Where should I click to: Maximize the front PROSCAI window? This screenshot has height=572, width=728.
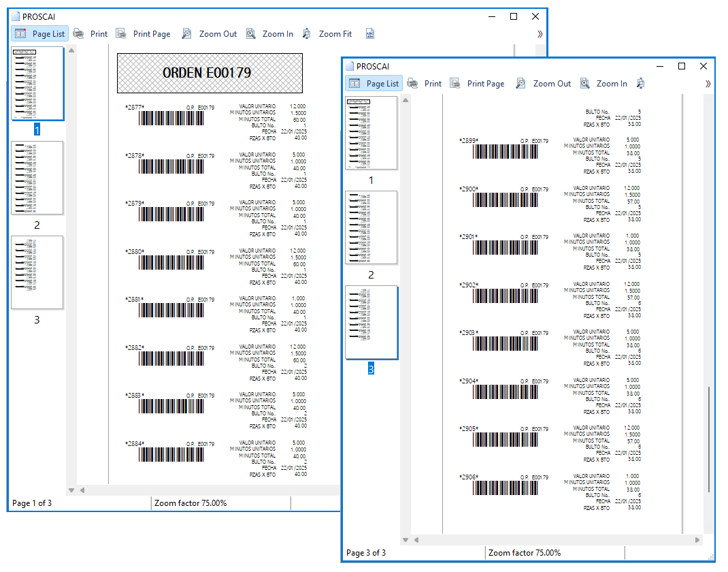(x=682, y=66)
